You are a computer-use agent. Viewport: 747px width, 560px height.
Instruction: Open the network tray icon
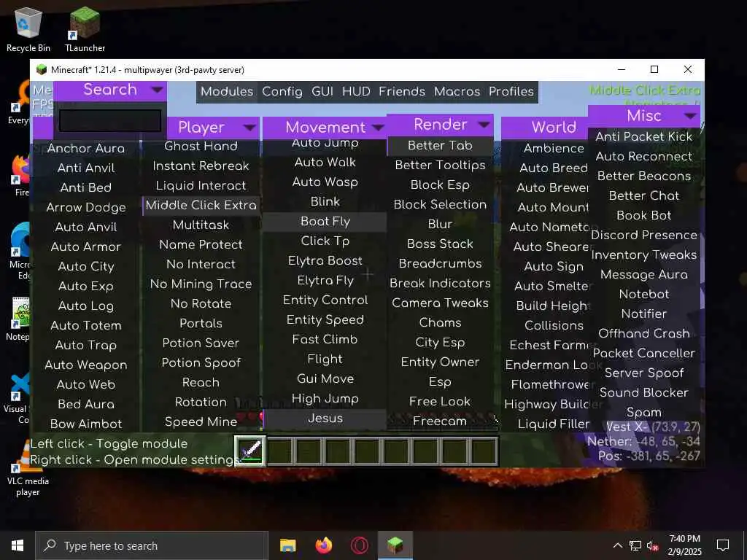point(635,545)
